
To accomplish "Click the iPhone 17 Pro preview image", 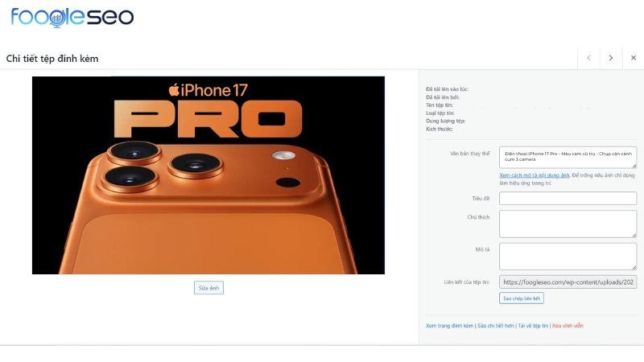I will point(208,175).
